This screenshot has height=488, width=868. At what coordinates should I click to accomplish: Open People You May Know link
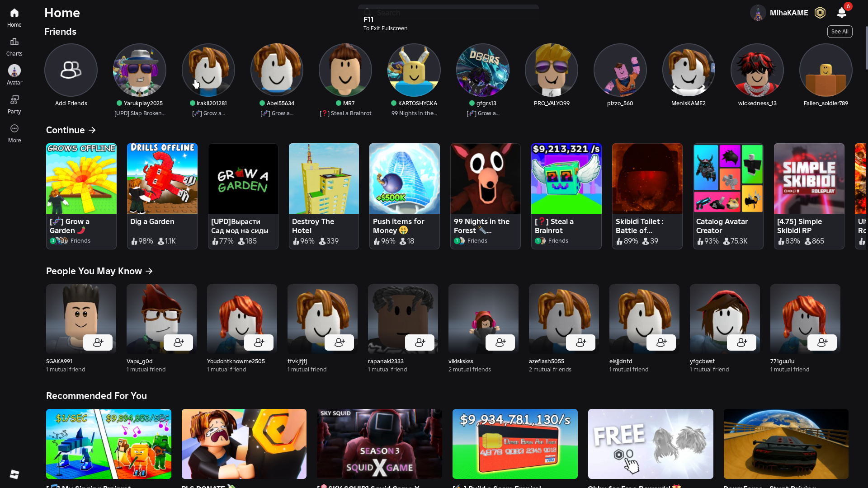click(99, 271)
